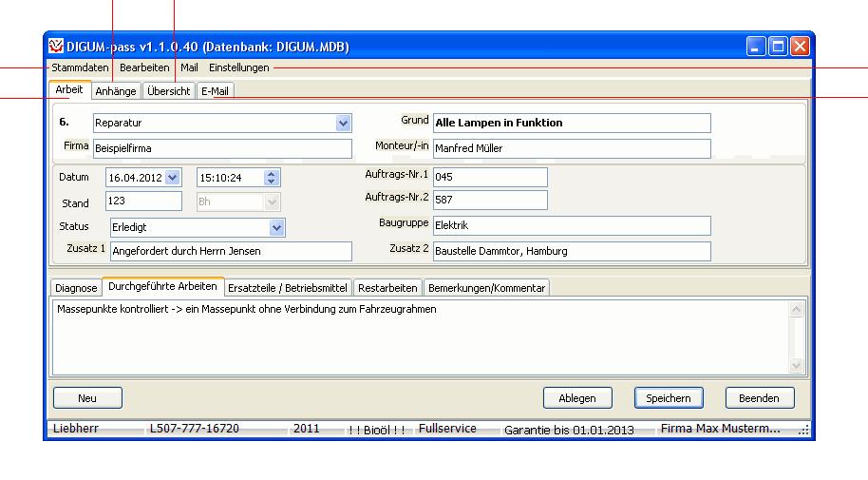Image resolution: width=868 pixels, height=480 pixels.
Task: Click the Auftrags-Nr.2 field showing 587
Action: point(490,200)
